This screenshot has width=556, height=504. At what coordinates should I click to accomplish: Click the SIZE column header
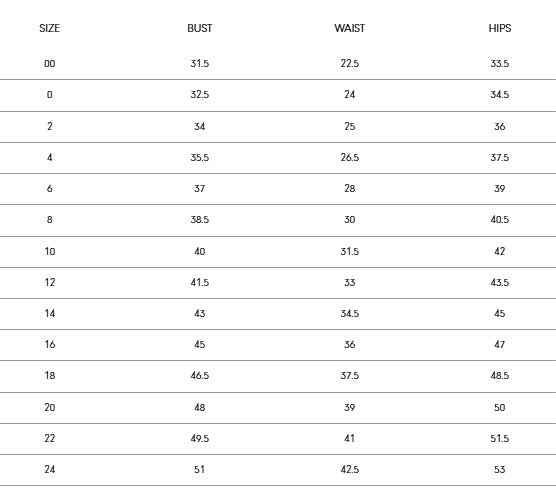tap(50, 28)
